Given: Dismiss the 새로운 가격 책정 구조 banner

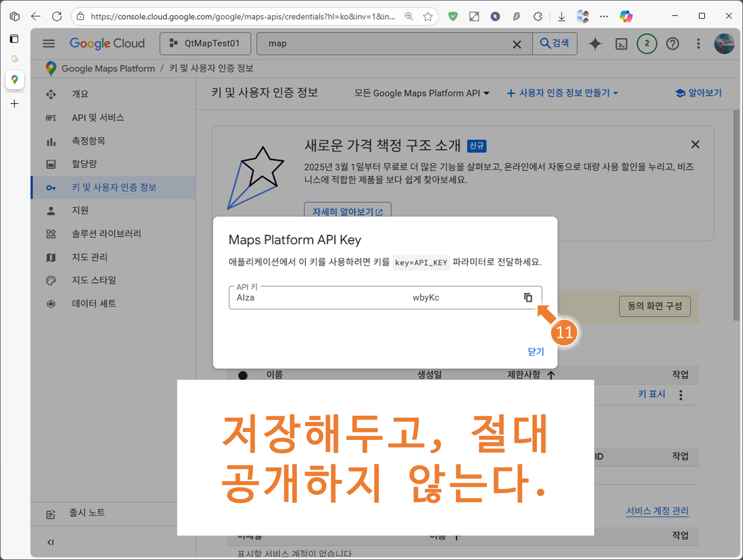Looking at the screenshot, I should [x=695, y=144].
